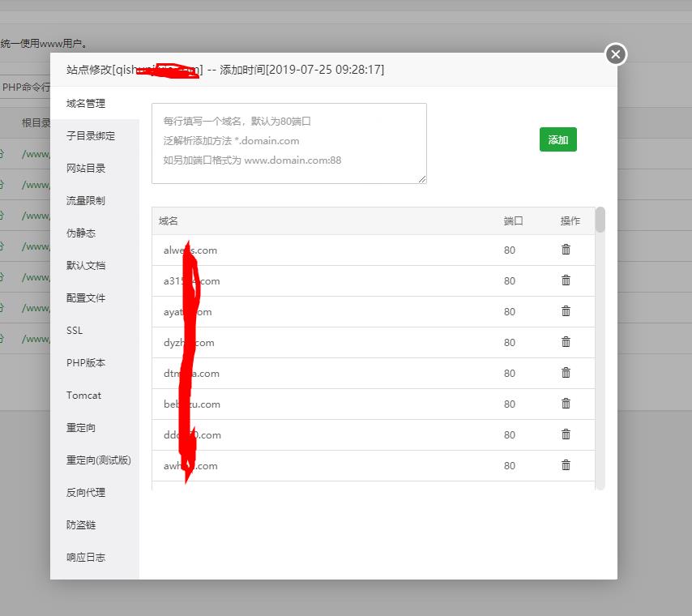
Task: Click inside the domain input textarea
Action: coord(288,143)
